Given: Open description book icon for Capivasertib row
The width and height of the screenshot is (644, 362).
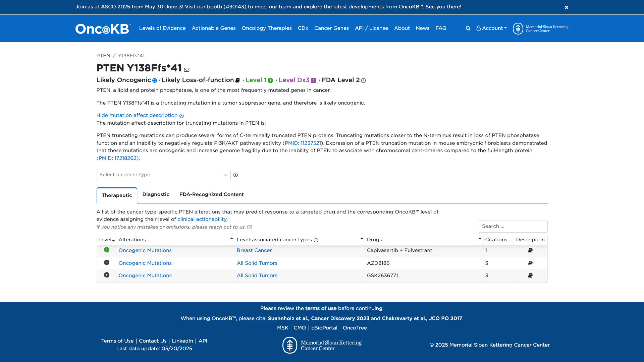Looking at the screenshot, I should pyautogui.click(x=530, y=250).
